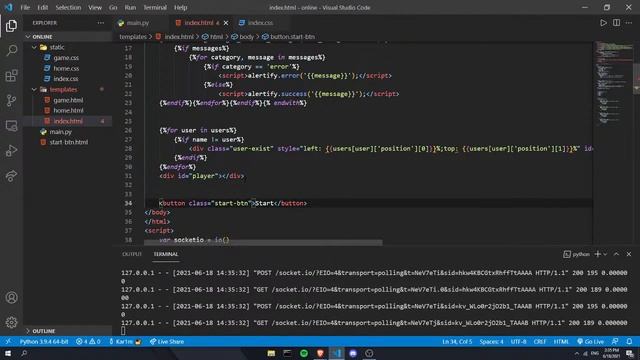Change CRLF line ending setting

[540, 342]
